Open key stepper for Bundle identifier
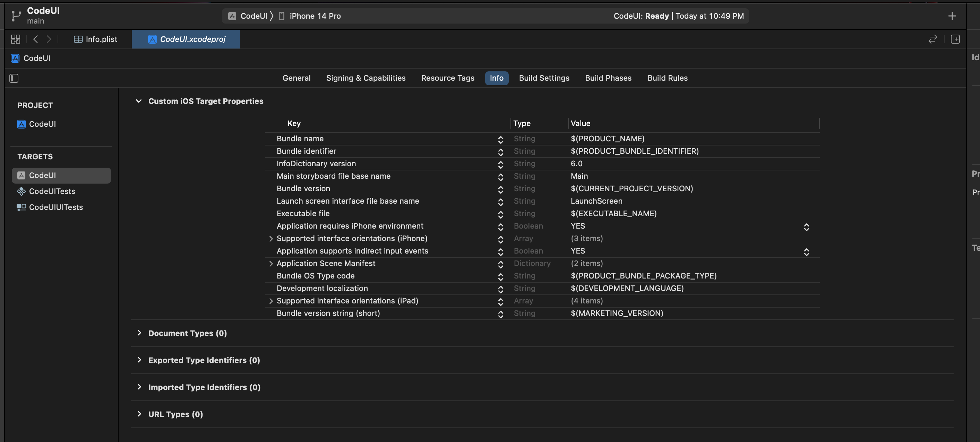Screen dimensions: 980x442 coord(501,152)
